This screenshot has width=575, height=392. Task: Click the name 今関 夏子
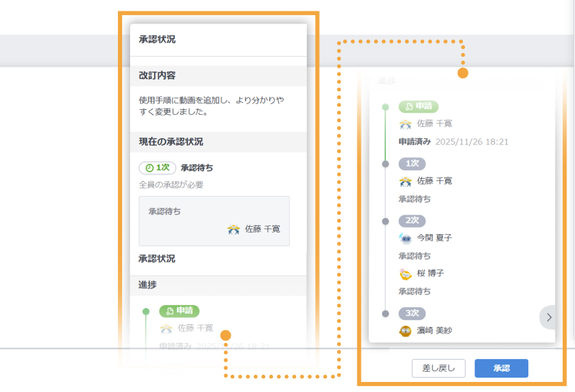pyautogui.click(x=435, y=238)
